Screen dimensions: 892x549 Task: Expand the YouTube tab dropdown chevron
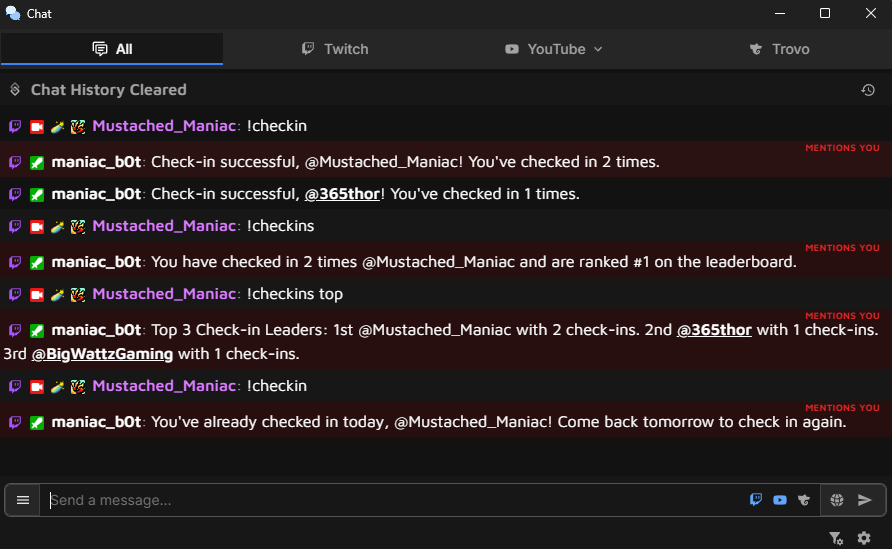click(599, 49)
